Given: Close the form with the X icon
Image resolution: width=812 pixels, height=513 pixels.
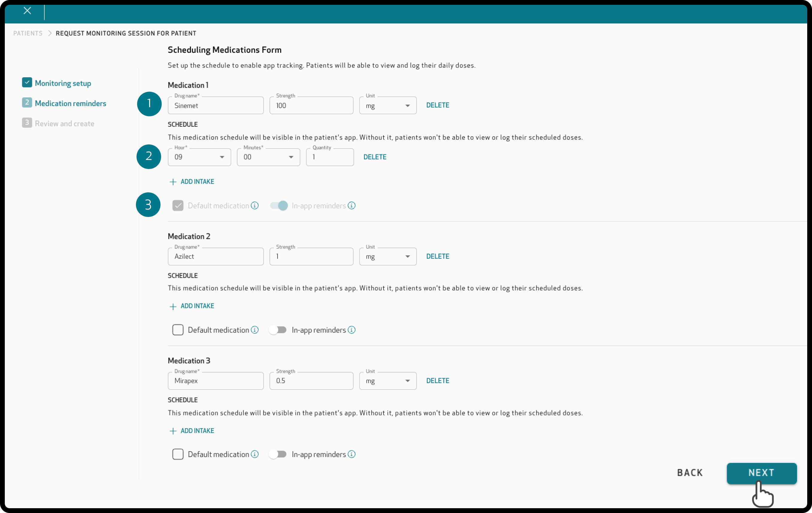Looking at the screenshot, I should tap(27, 11).
